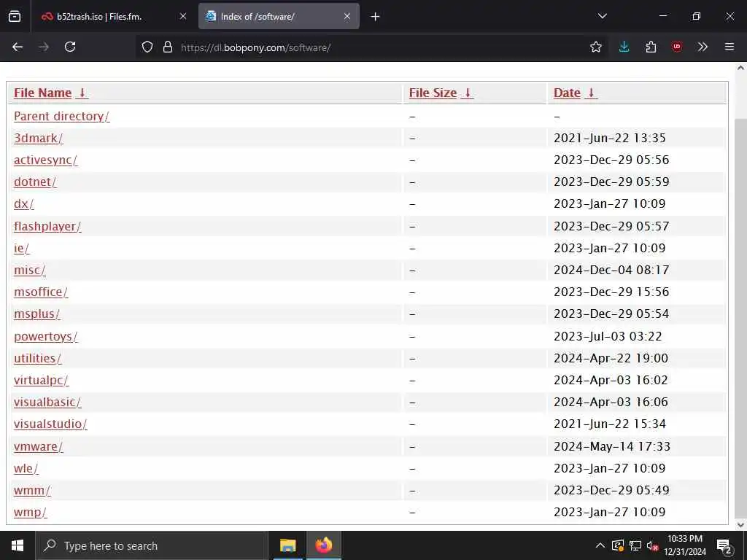Open the flashplayer folder
The image size is (747, 560).
tap(47, 226)
